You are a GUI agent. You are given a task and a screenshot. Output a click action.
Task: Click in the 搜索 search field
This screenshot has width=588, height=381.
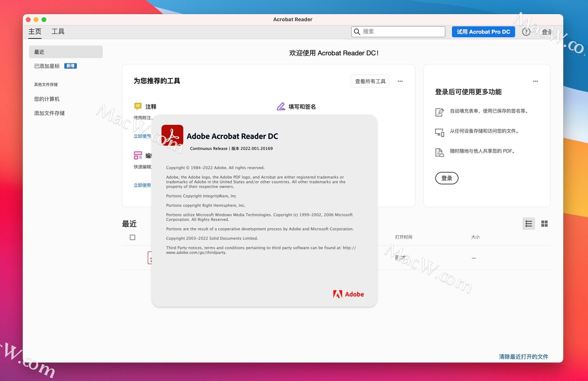pyautogui.click(x=398, y=32)
